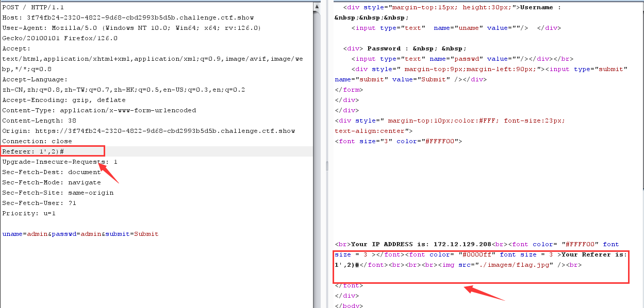This screenshot has height=308, width=644.
Task: Click the Sec-Fetch-Mode: navigate line
Action: point(52,182)
